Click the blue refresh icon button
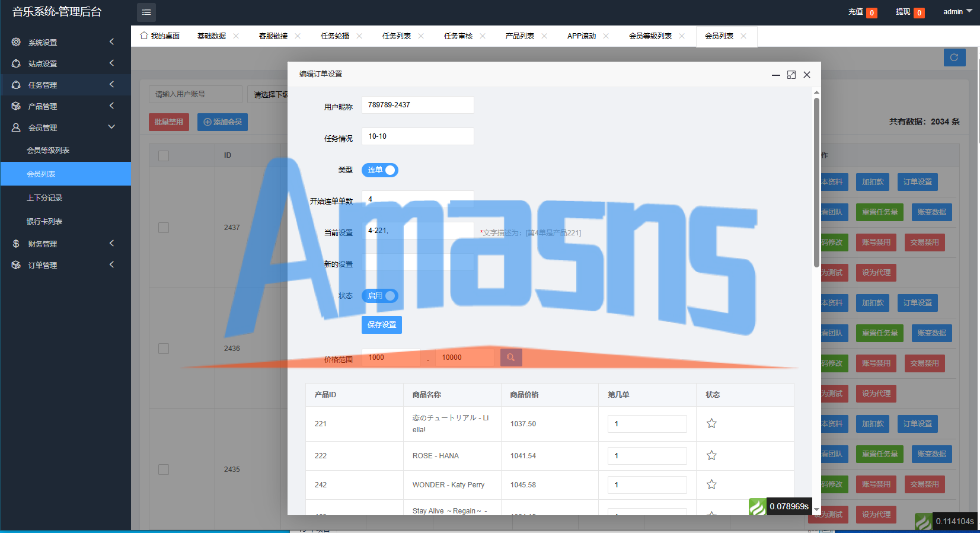 (x=955, y=58)
